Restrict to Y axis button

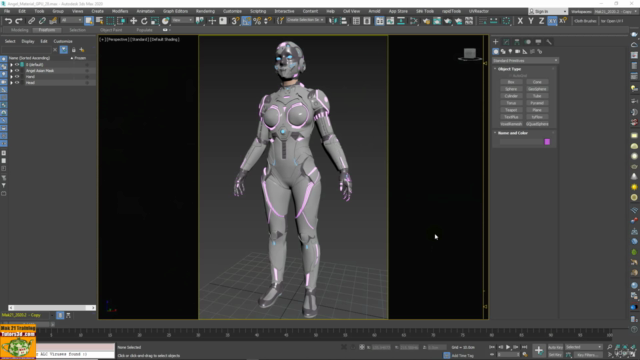pyautogui.click(x=531, y=21)
